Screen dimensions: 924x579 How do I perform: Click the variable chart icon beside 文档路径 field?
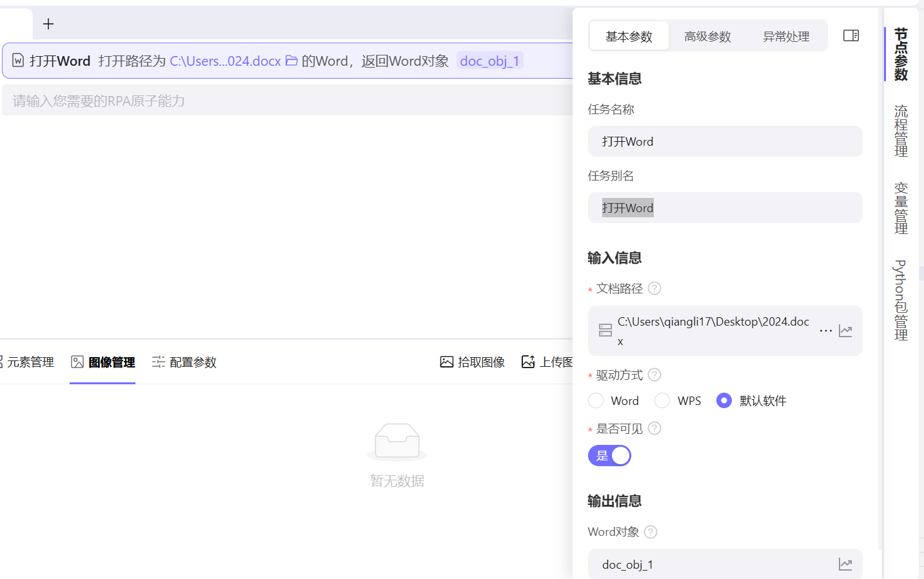(x=845, y=330)
